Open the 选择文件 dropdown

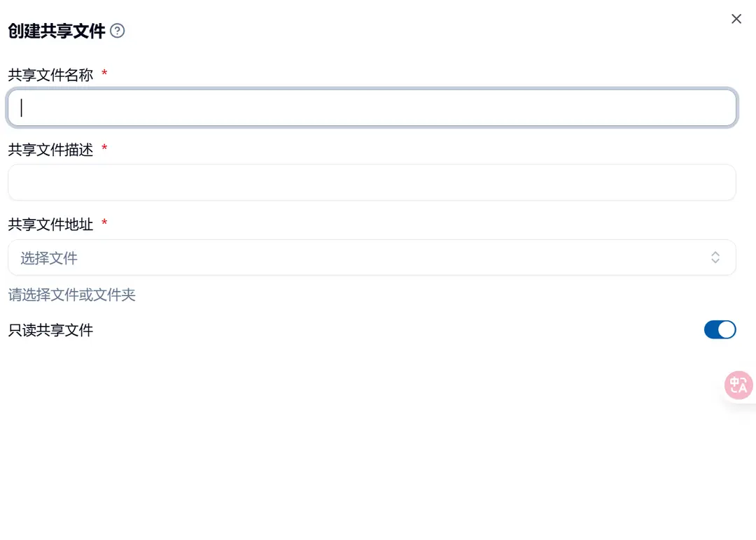pos(372,257)
